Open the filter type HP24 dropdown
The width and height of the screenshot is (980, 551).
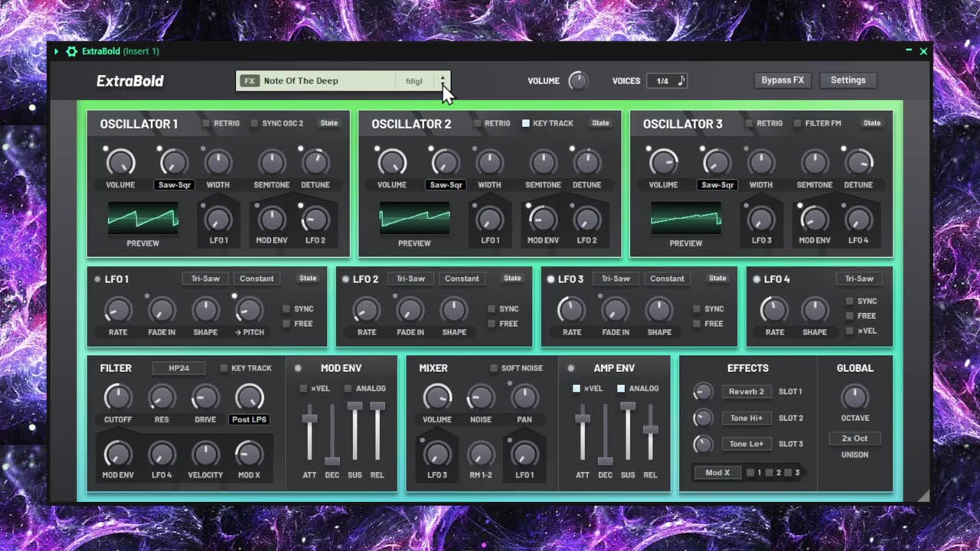pyautogui.click(x=178, y=368)
